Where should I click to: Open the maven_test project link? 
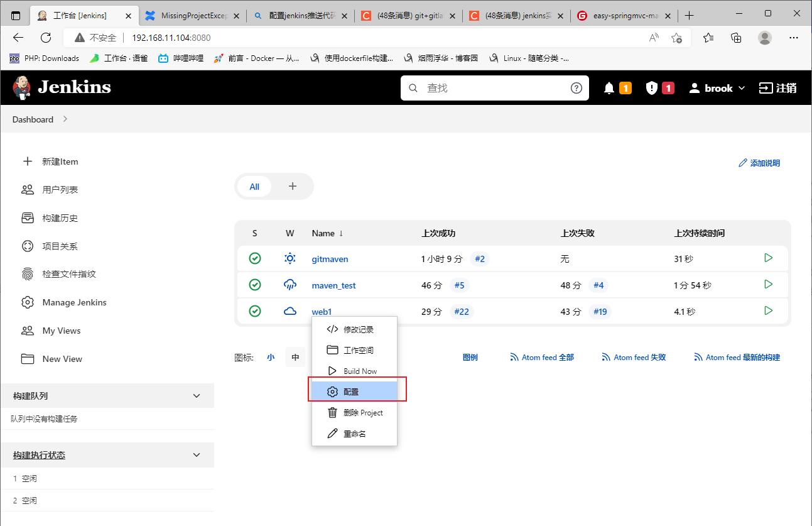[333, 285]
